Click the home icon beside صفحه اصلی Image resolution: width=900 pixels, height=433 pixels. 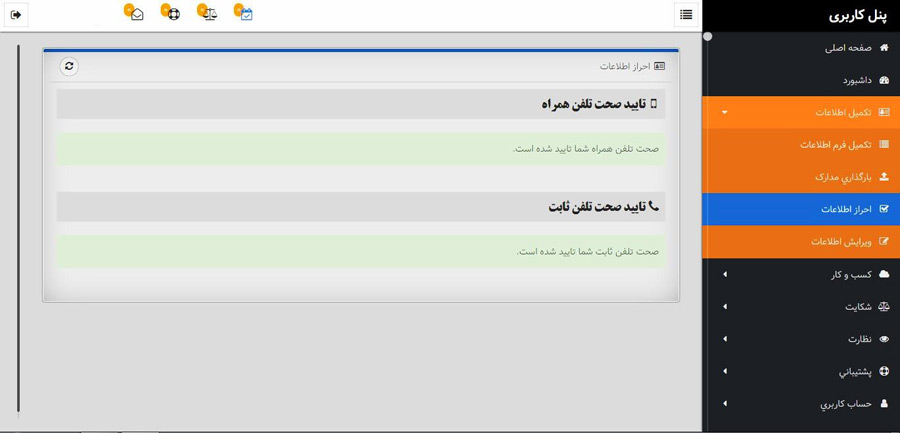[x=884, y=48]
